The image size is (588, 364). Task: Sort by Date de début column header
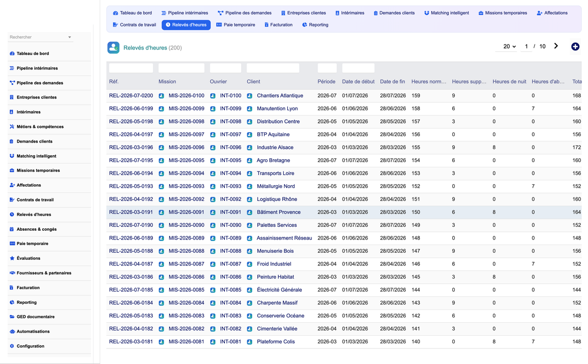coord(358,82)
